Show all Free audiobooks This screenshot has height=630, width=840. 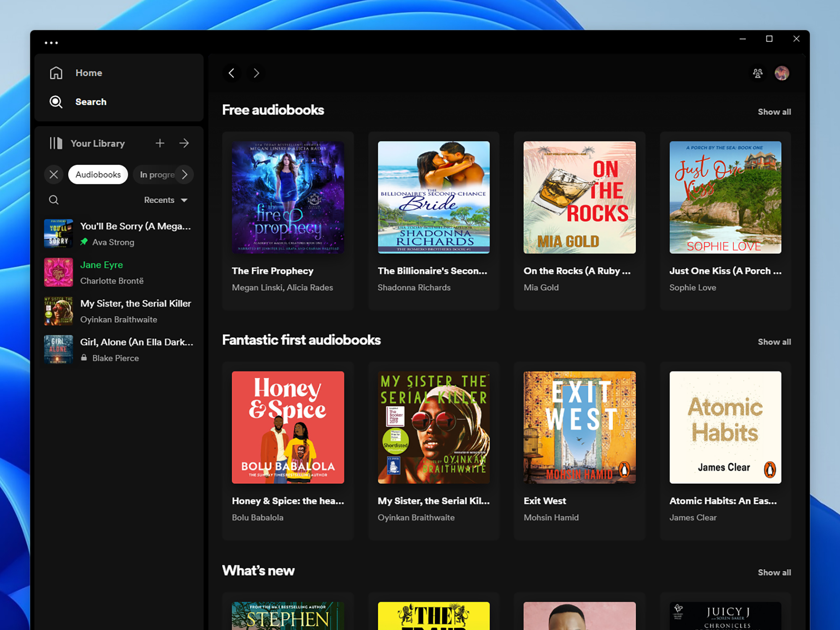pyautogui.click(x=774, y=111)
